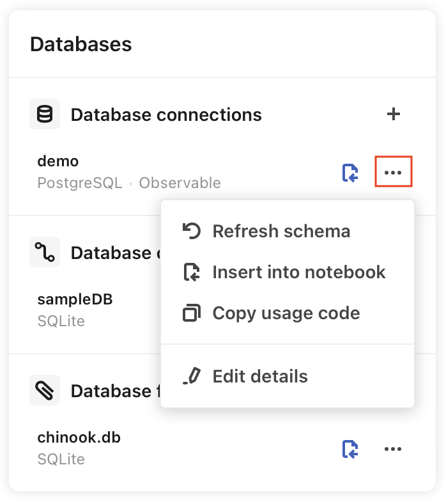Click the database clients connector icon
Image resolution: width=446 pixels, height=504 pixels.
click(x=45, y=252)
